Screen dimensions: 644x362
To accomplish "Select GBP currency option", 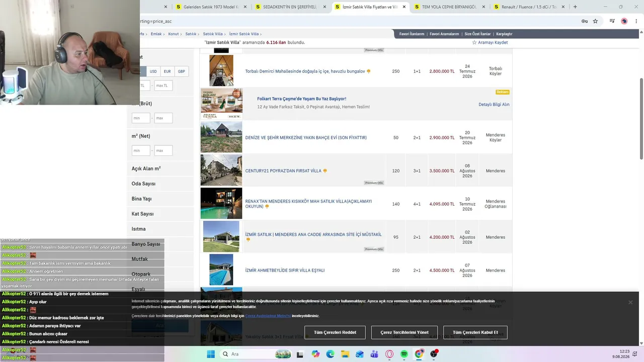I will pos(181,71).
